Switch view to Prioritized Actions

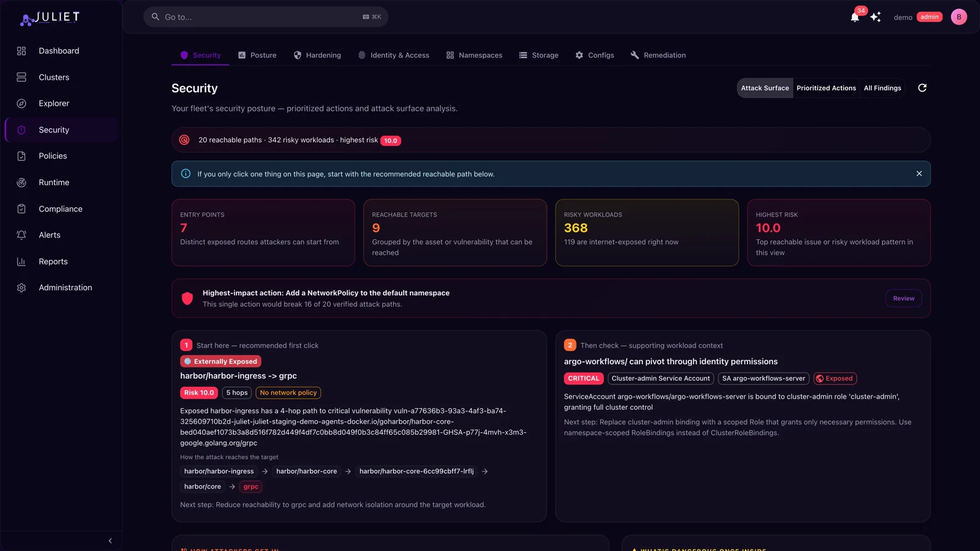click(826, 88)
